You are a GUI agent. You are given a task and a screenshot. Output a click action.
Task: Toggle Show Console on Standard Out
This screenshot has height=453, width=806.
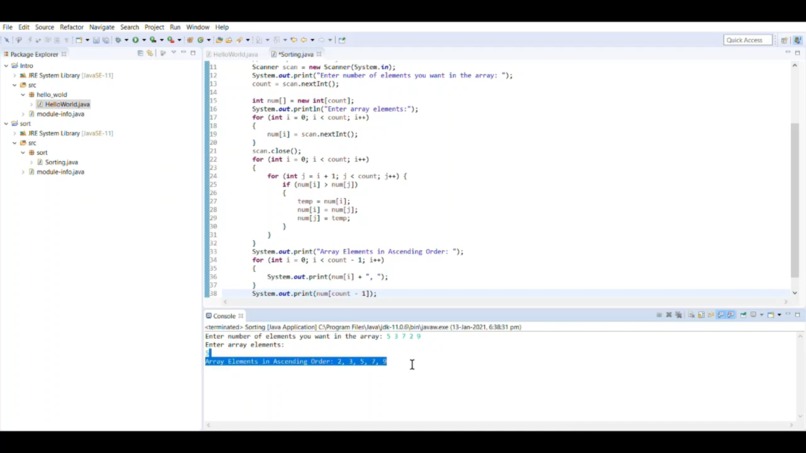721,315
